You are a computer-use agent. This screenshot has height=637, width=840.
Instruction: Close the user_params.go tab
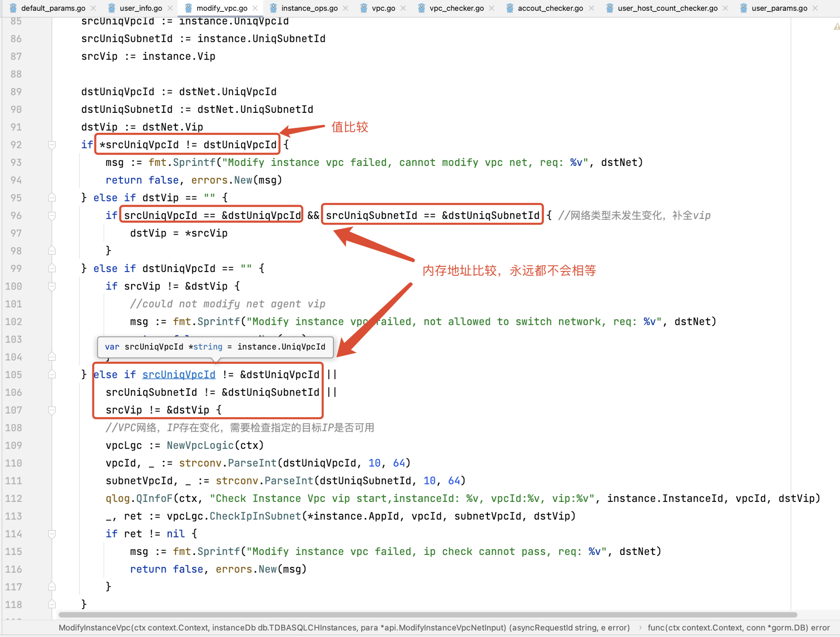click(815, 8)
